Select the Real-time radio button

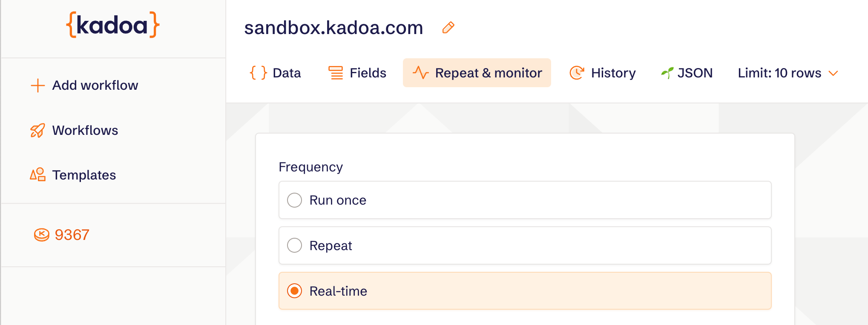[294, 291]
